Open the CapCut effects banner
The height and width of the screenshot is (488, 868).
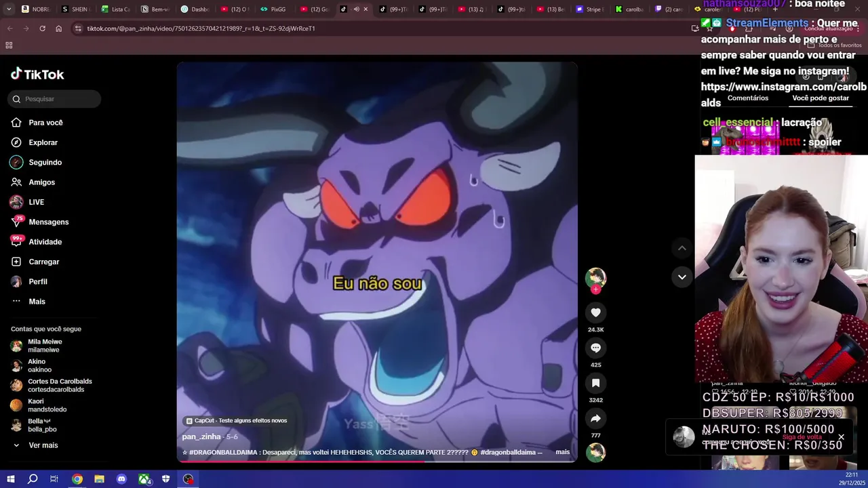(x=236, y=420)
